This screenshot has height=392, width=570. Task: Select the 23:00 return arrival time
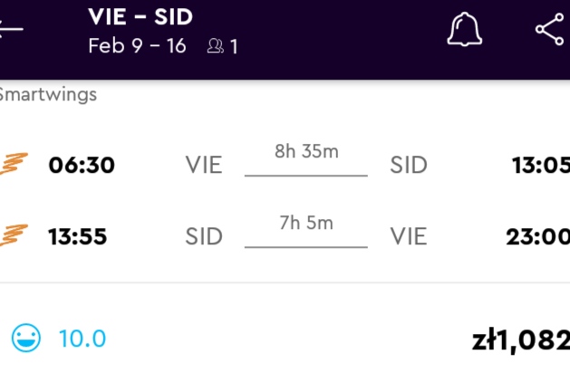pos(538,236)
